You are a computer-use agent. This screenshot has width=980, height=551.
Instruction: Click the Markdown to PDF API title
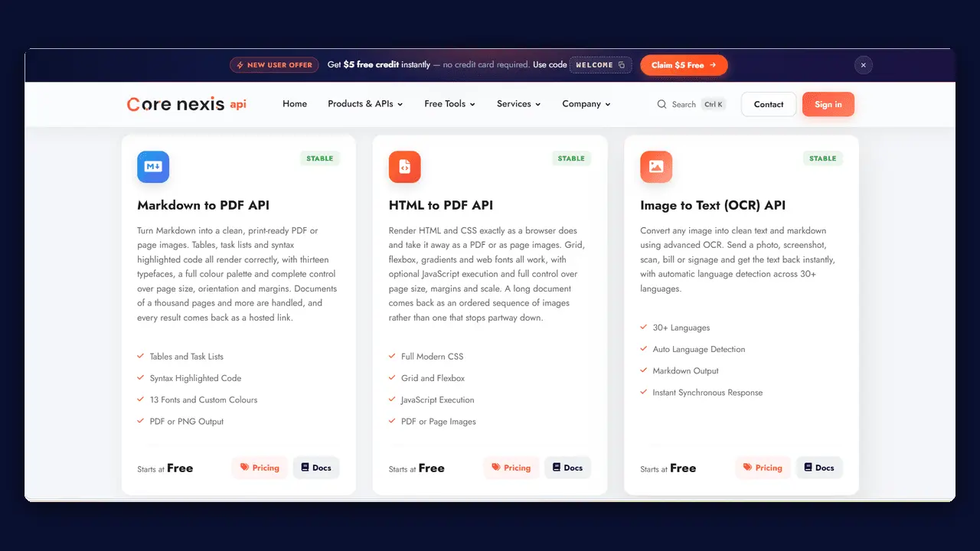pos(203,205)
